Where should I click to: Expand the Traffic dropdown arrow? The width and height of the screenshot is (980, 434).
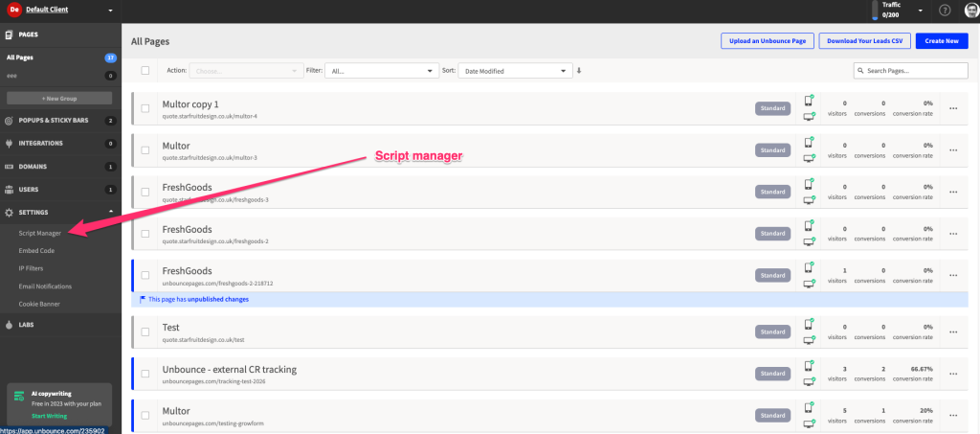[920, 11]
